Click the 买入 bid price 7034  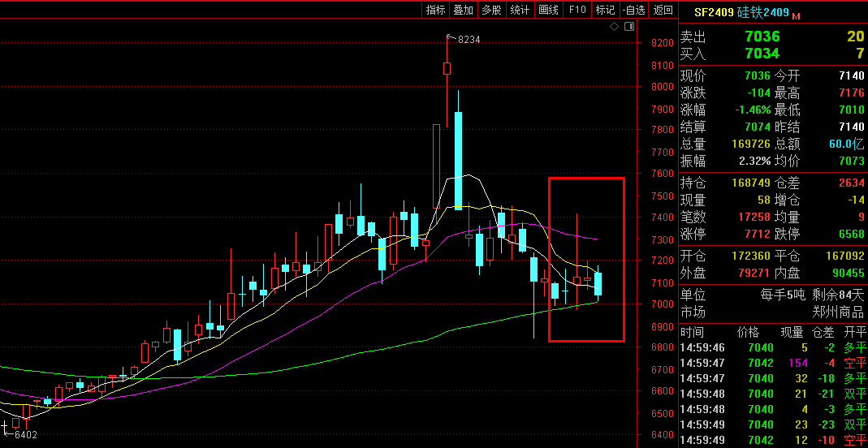tap(762, 54)
